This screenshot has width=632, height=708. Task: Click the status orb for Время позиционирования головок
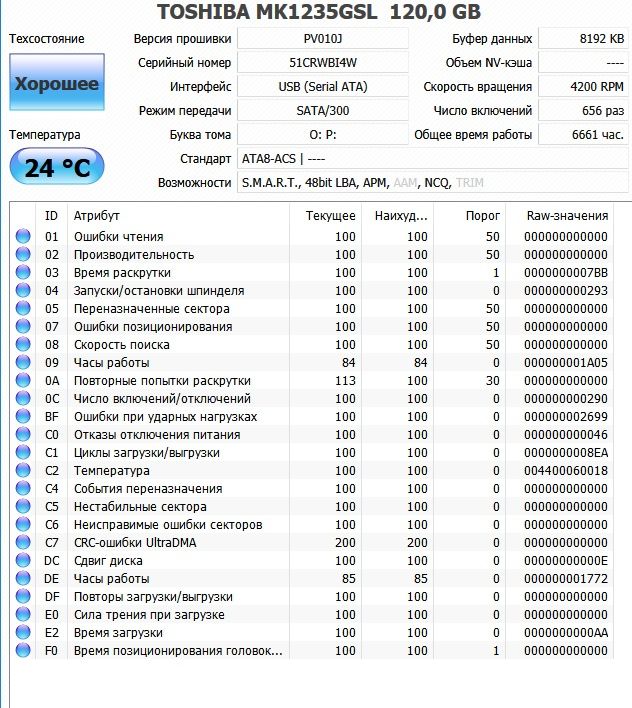coord(23,650)
